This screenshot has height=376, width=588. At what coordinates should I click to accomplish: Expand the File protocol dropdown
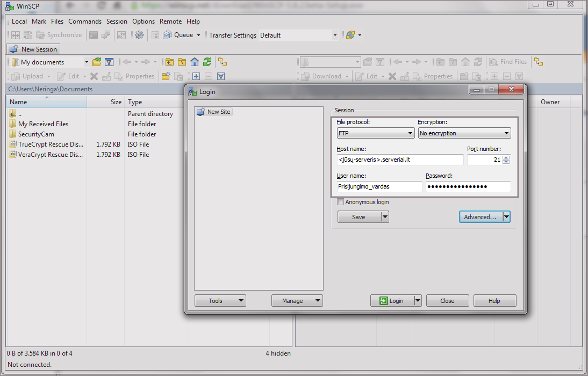(x=375, y=133)
